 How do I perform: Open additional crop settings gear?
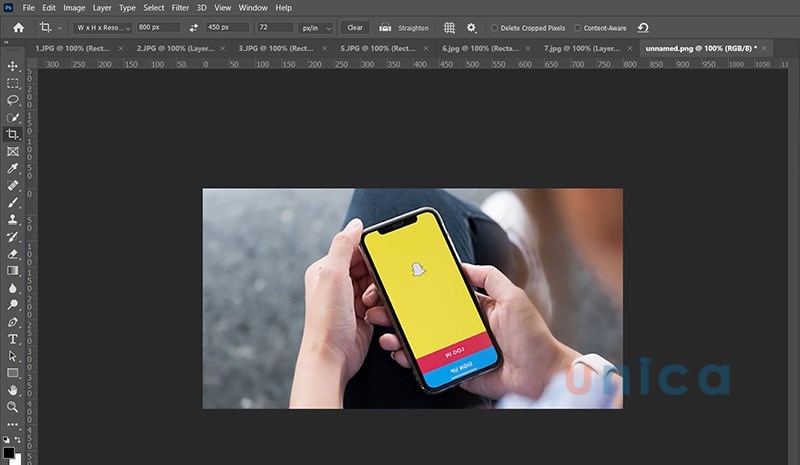point(471,28)
